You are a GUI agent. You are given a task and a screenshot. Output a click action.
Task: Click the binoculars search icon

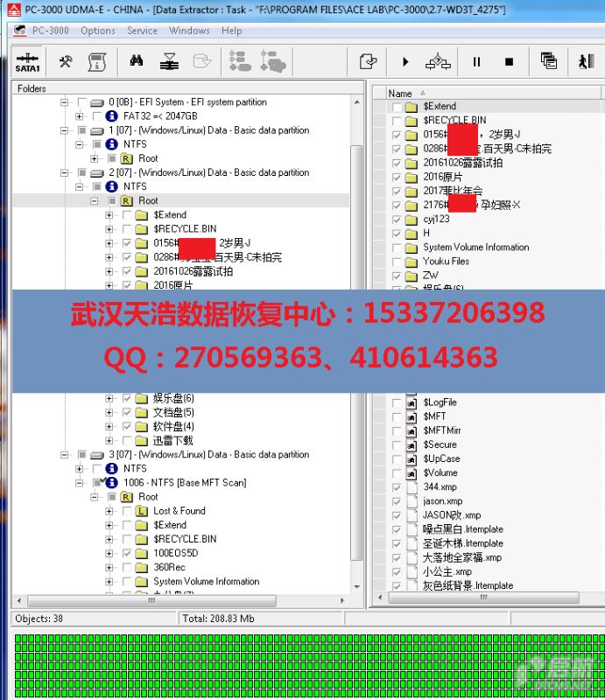pos(137,61)
